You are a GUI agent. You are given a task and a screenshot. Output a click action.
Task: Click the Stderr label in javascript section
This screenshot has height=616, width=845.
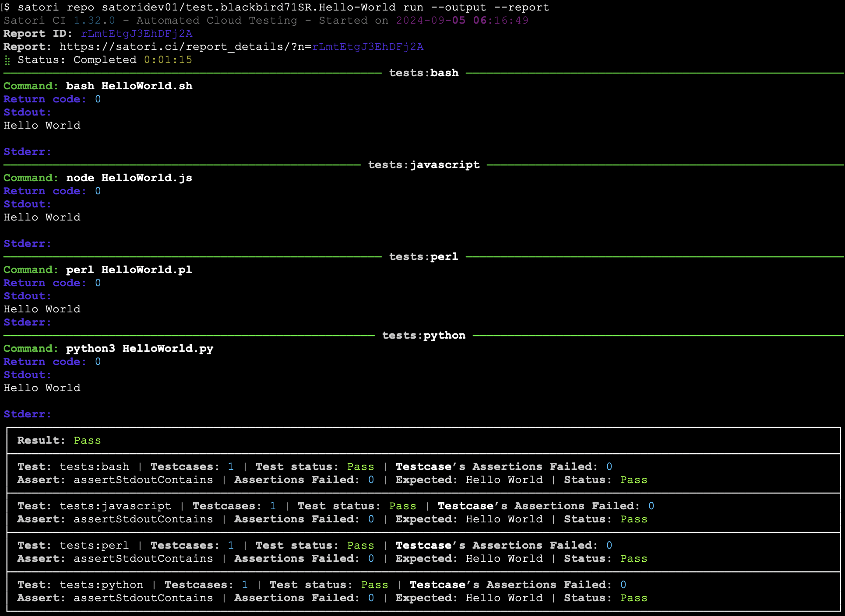27,244
